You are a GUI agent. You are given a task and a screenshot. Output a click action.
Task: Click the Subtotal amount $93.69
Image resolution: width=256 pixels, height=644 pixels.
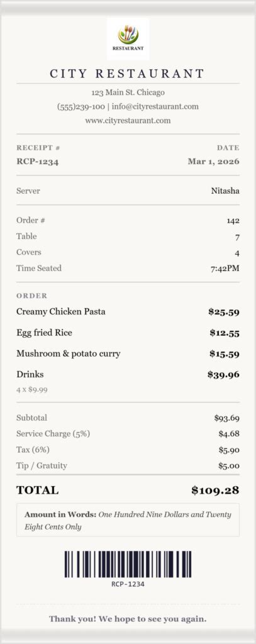[227, 418]
